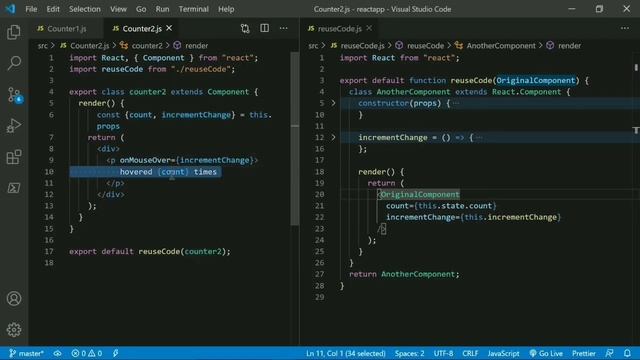Open the Source Control view
The image size is (640, 360).
tap(15, 95)
